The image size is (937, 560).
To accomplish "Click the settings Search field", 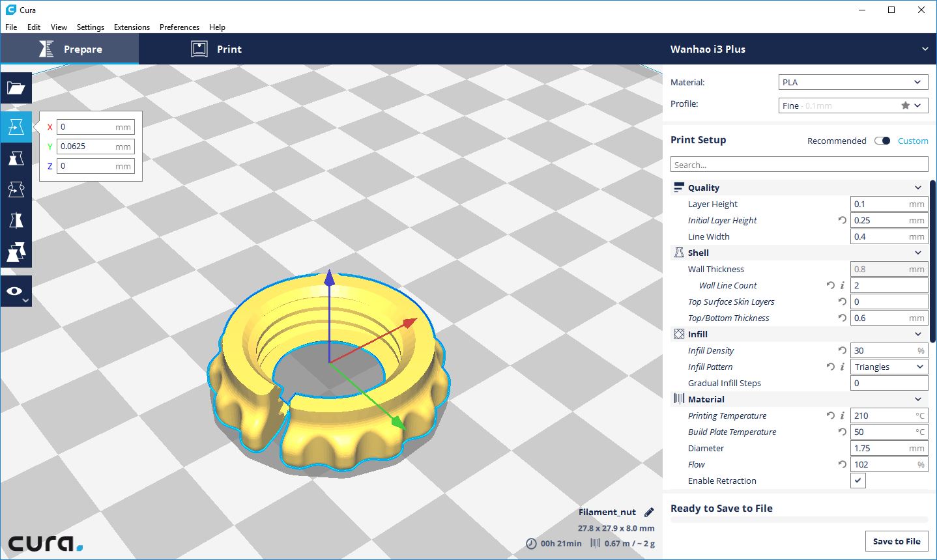I will pos(799,165).
